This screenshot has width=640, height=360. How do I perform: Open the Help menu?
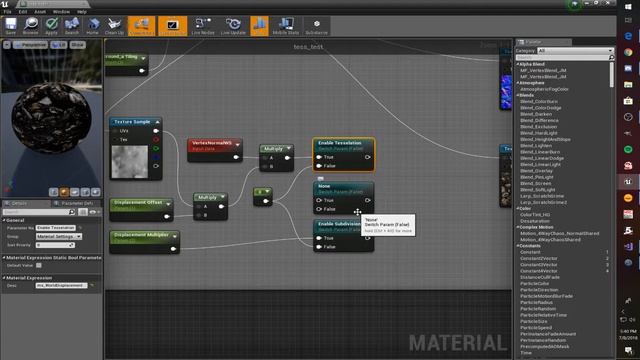point(82,12)
